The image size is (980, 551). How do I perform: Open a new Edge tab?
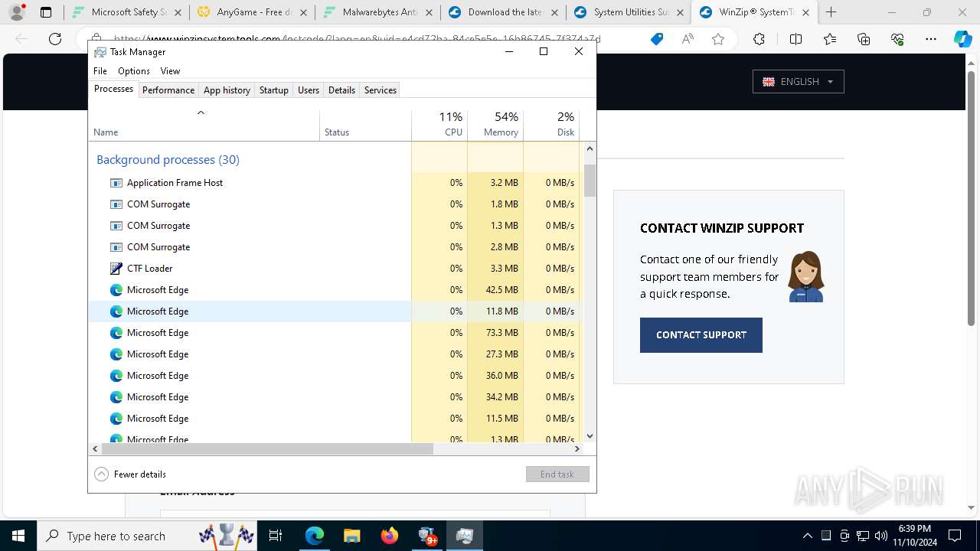click(831, 12)
